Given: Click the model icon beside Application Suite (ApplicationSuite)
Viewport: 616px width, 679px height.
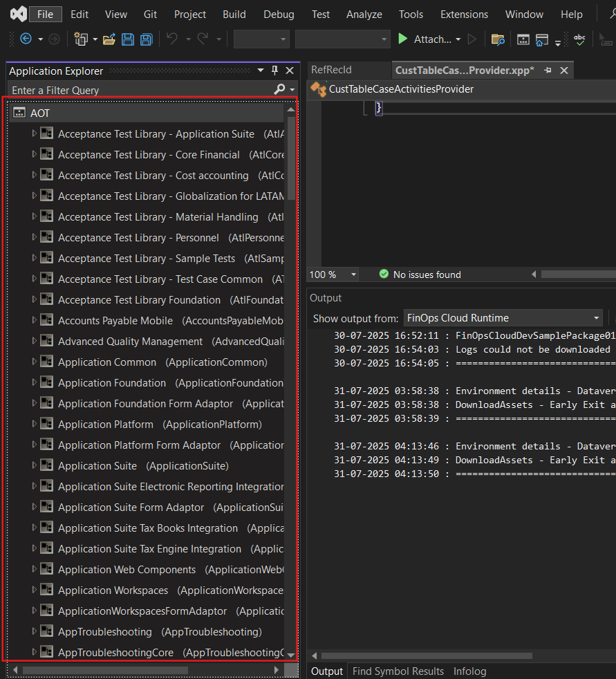Looking at the screenshot, I should [x=47, y=465].
